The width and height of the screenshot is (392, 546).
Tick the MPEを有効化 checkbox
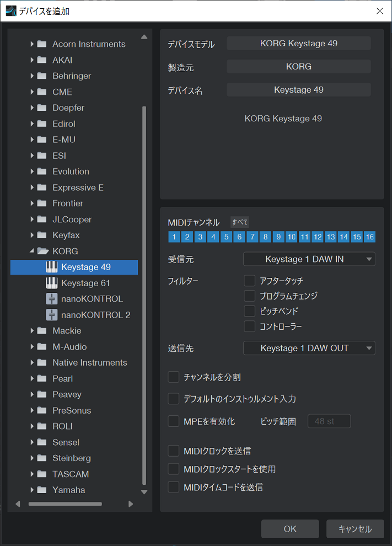point(173,421)
